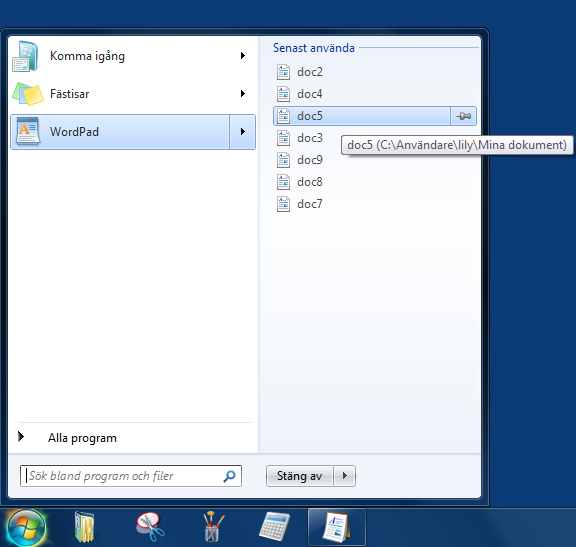Pin doc5 to the jump list
Viewport: 576px width, 547px height.
pyautogui.click(x=464, y=116)
